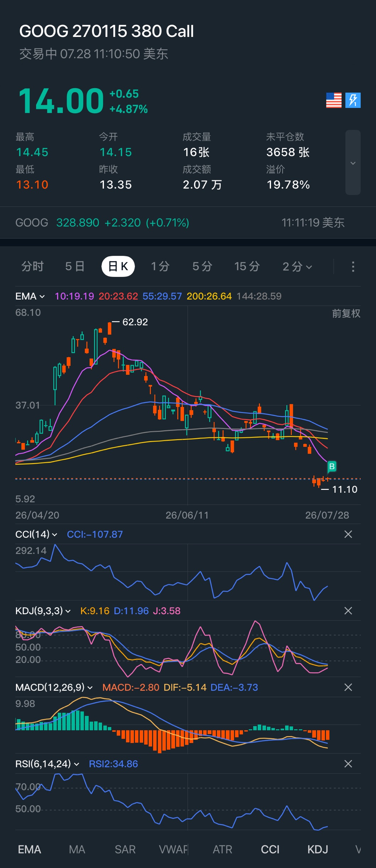Tap the EMA 200:26.64 value
376x868 pixels.
pos(209,296)
